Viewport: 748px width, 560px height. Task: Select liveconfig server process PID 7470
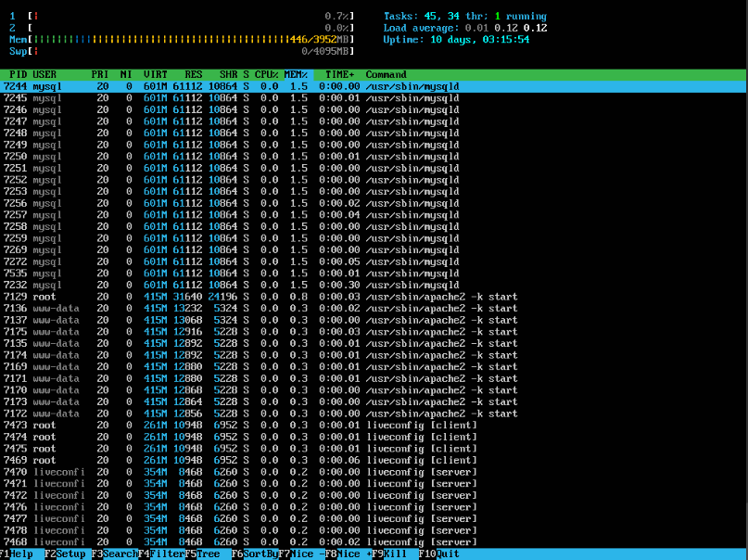pyautogui.click(x=374, y=472)
